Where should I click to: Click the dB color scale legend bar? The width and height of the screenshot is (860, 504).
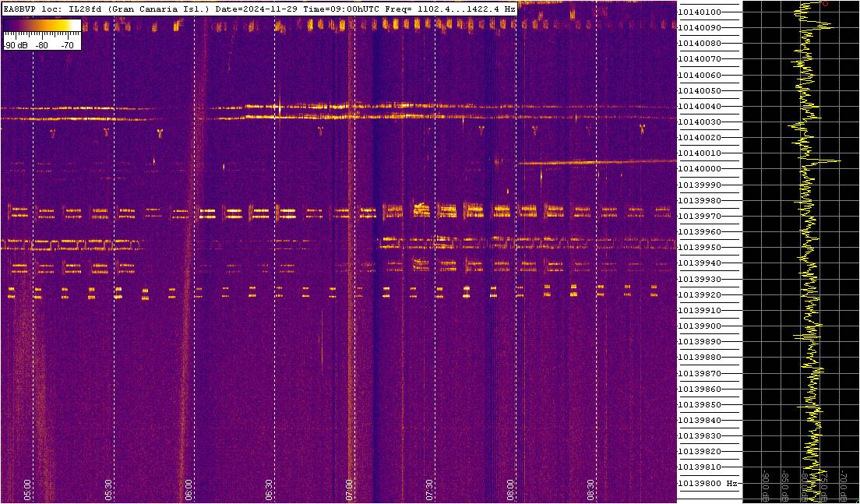click(x=42, y=26)
